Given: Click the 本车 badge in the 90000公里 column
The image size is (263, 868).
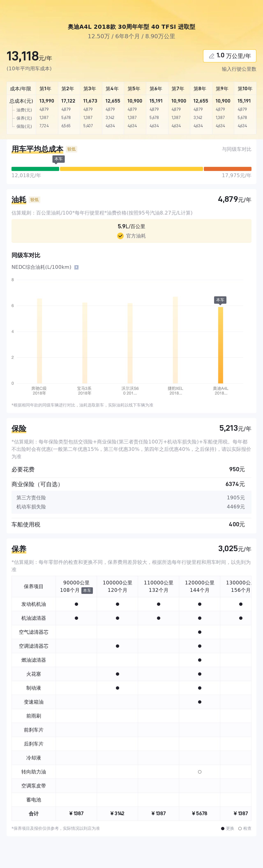Looking at the screenshot, I should click(x=87, y=590).
